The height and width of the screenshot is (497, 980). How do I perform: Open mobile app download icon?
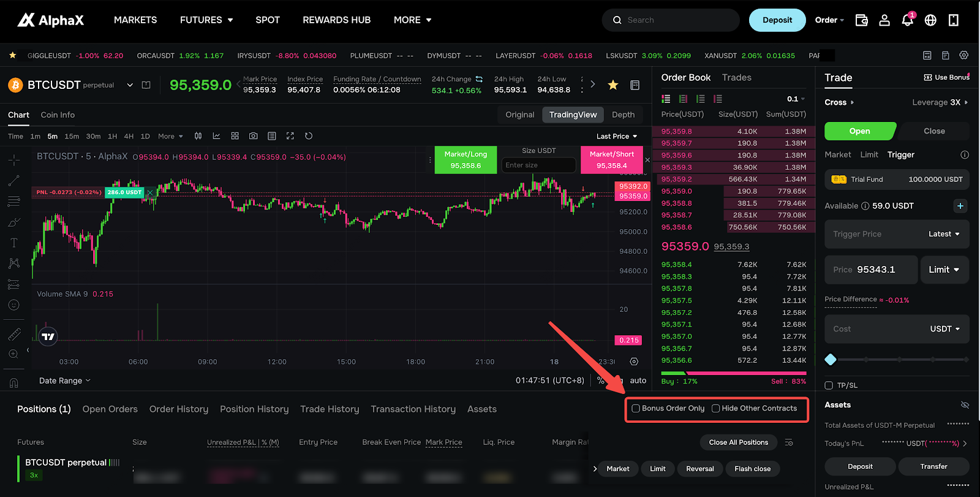(x=954, y=20)
